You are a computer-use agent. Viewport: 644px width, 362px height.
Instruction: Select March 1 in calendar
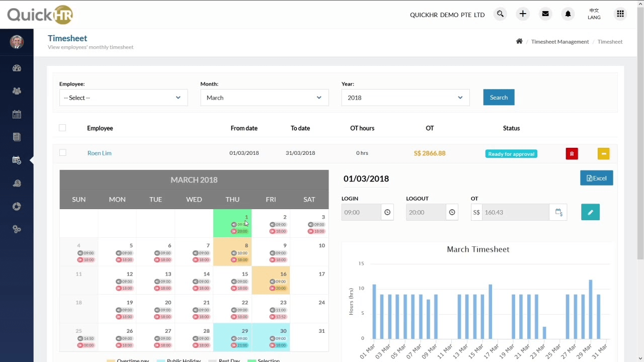pyautogui.click(x=232, y=223)
